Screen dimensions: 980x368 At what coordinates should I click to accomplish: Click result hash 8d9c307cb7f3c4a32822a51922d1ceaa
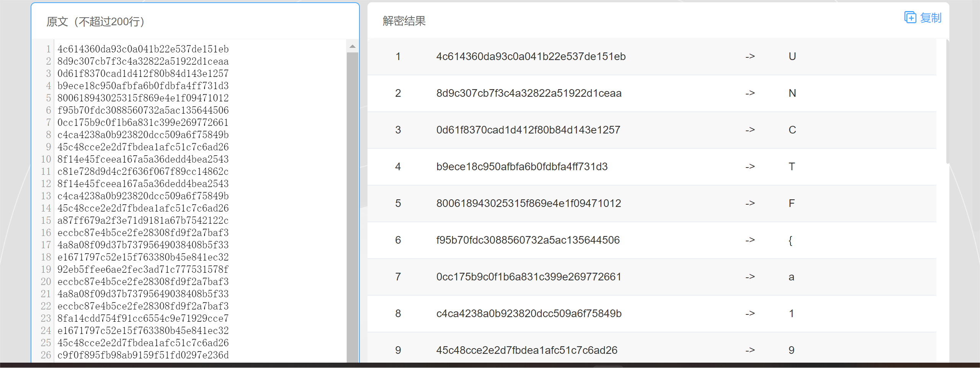pyautogui.click(x=529, y=93)
